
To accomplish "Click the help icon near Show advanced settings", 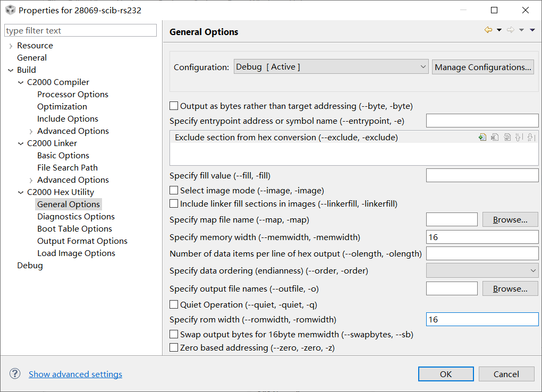I will point(14,373).
